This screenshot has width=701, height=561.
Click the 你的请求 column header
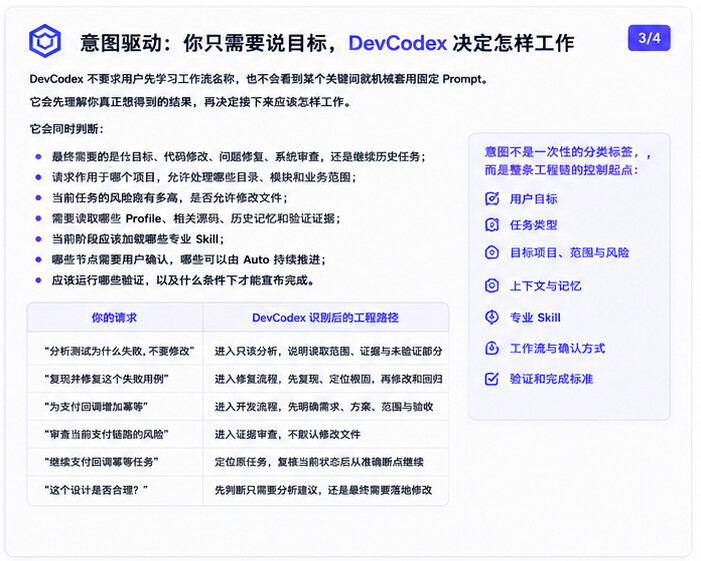(114, 318)
